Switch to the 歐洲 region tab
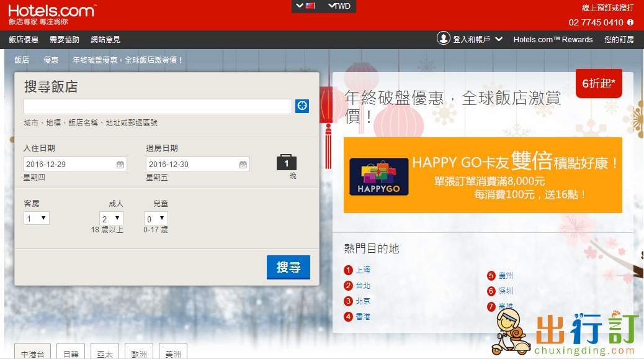This screenshot has width=644, height=359. coord(139,352)
